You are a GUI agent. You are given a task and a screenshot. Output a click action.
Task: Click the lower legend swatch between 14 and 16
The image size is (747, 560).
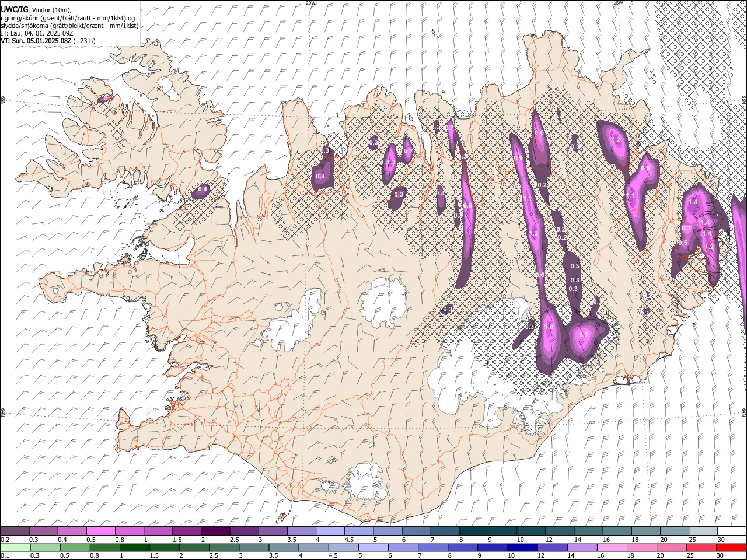(x=582, y=547)
